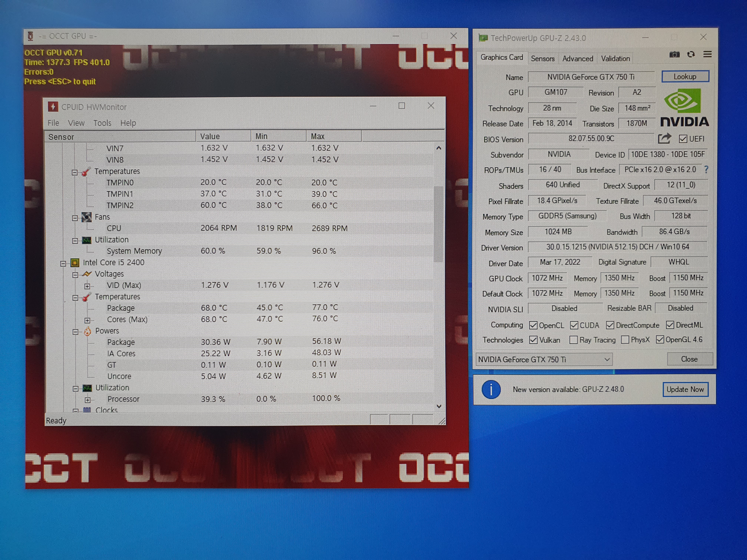This screenshot has height=560, width=747.
Task: Toggle the DirectCompute checkbox
Action: 610,325
